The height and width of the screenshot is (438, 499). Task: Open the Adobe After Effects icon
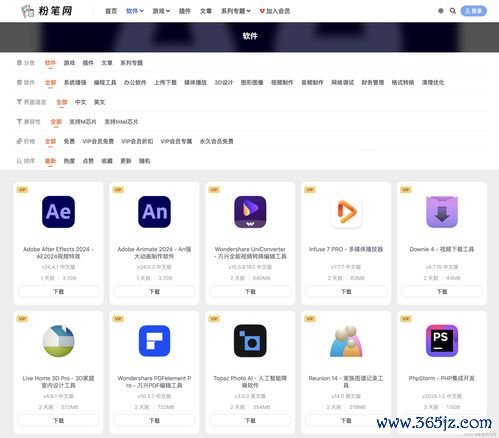click(x=58, y=212)
